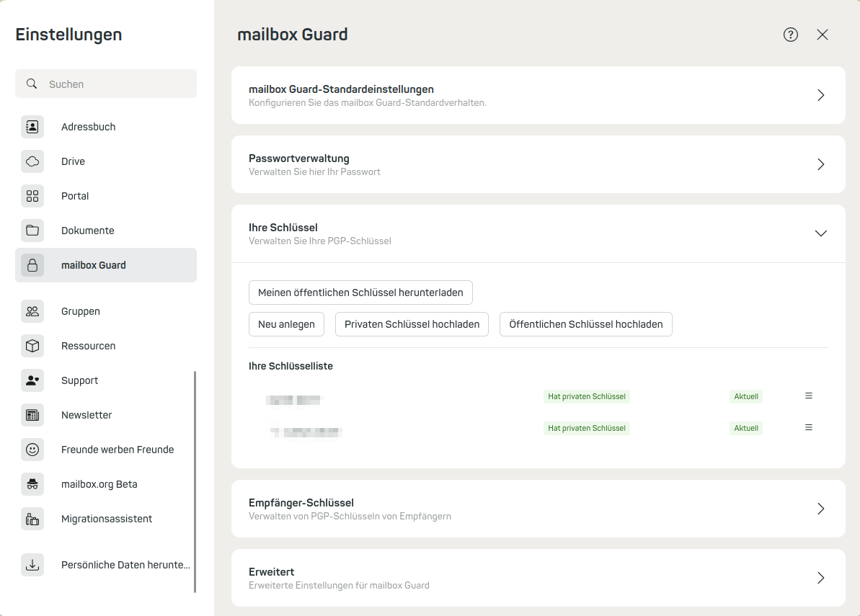Select Gruppen in the sidebar

pyautogui.click(x=106, y=311)
